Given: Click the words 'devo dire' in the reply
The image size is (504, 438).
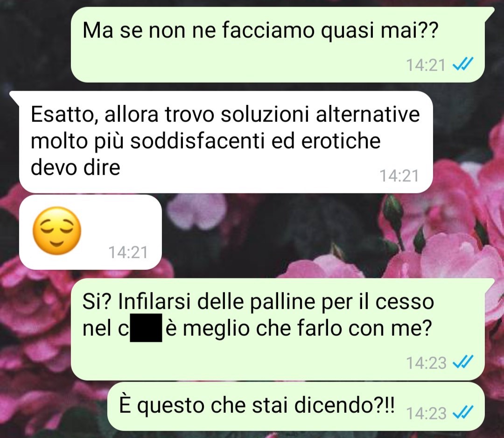Looking at the screenshot, I should pos(75,167).
